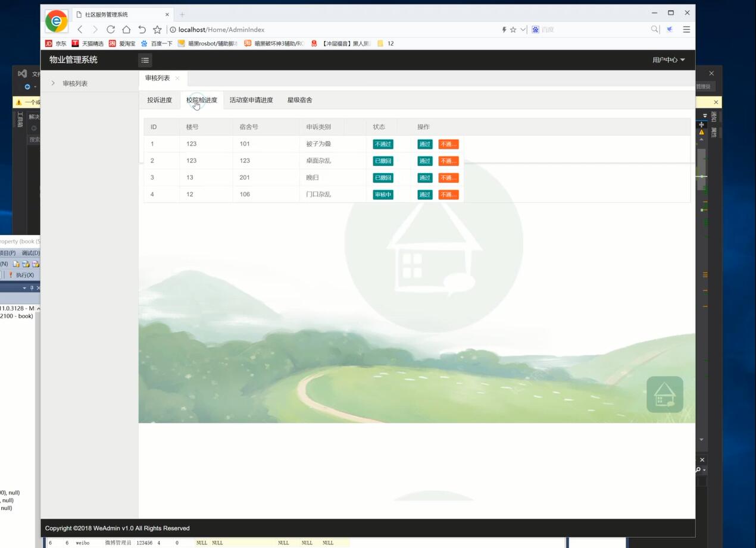Open the browser main menu hamburger icon
Image resolution: width=756 pixels, height=548 pixels.
(x=686, y=29)
